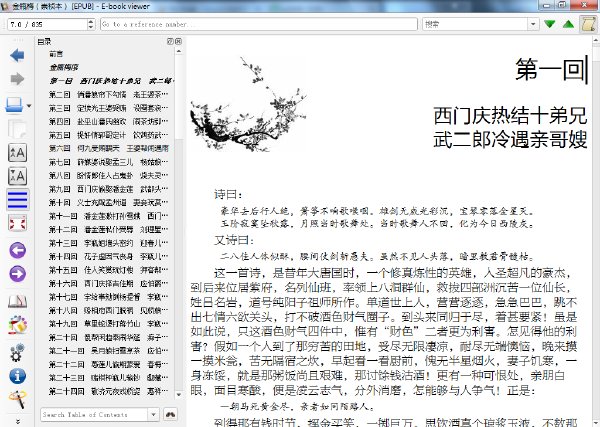Screen dimensions: 600x427
Task: Choose chapter 第十二回 in contents
Action: 108,229
